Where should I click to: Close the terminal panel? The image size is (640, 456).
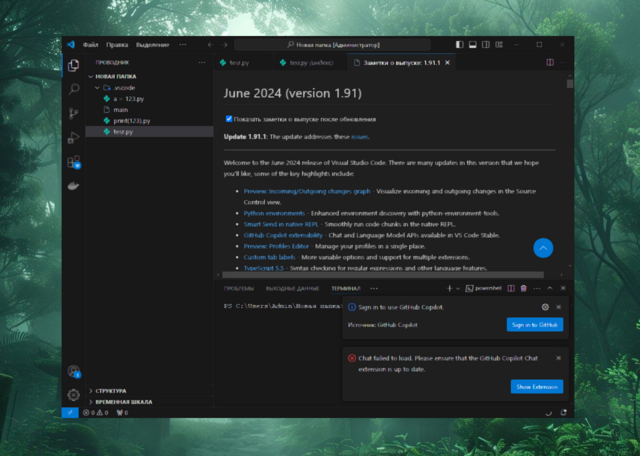tap(563, 288)
